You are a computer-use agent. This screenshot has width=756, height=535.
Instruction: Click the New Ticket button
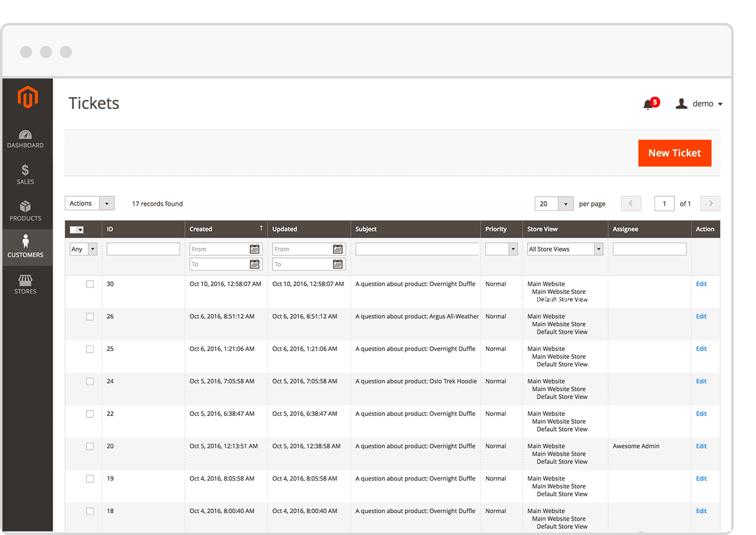[x=674, y=153]
